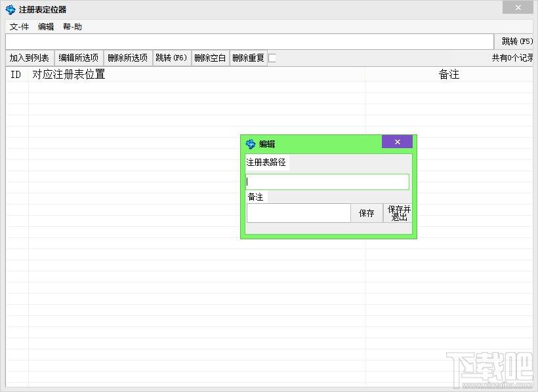The image size is (538, 392).
Task: Click 编辑所选项 toolbar button
Action: click(x=79, y=58)
